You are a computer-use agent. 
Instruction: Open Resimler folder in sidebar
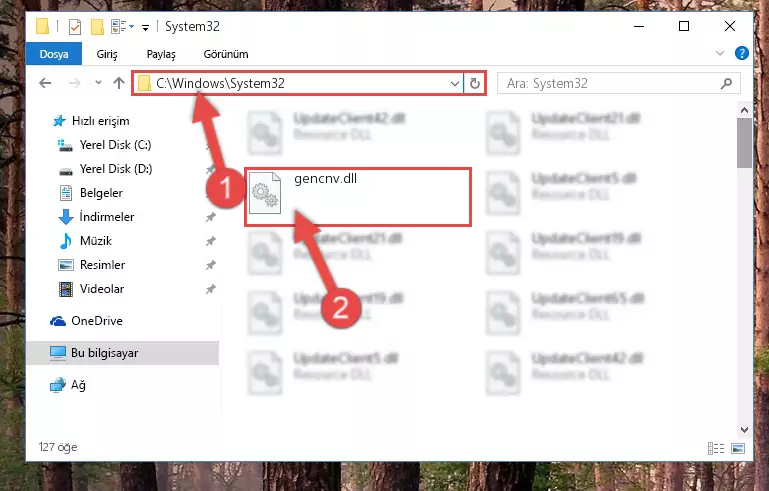coord(102,265)
